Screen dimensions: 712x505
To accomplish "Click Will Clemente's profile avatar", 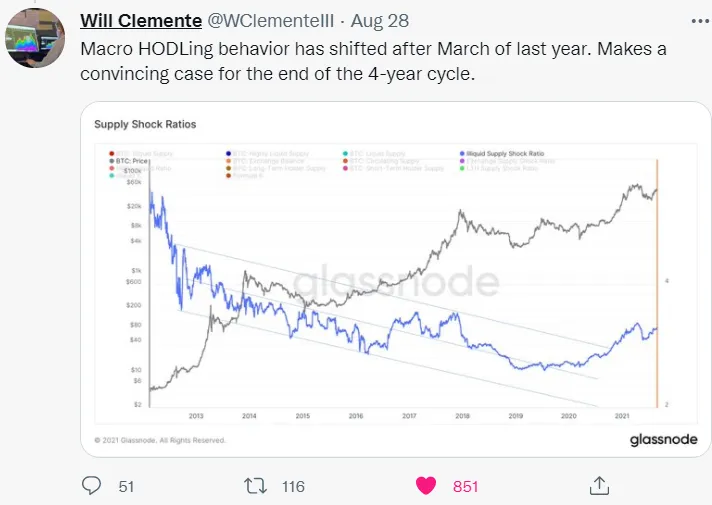I will tap(35, 38).
